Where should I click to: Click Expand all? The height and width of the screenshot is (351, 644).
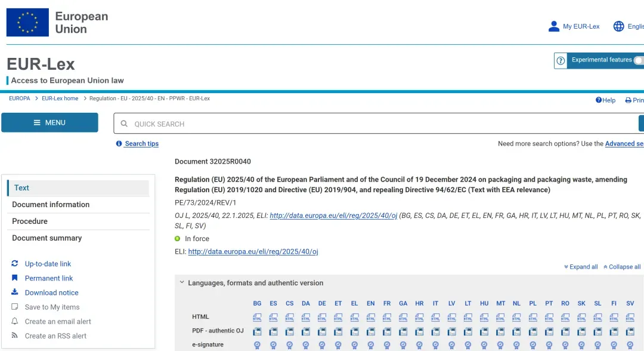tap(581, 267)
